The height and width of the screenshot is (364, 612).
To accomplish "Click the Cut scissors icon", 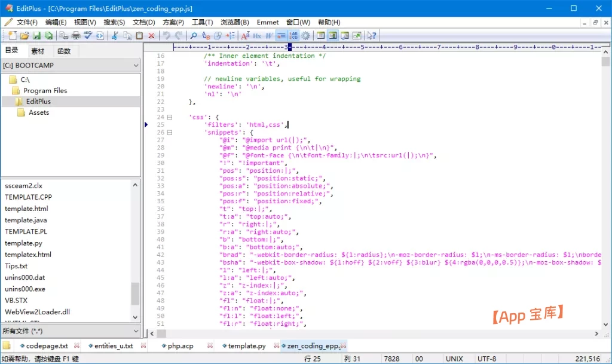I will click(115, 36).
